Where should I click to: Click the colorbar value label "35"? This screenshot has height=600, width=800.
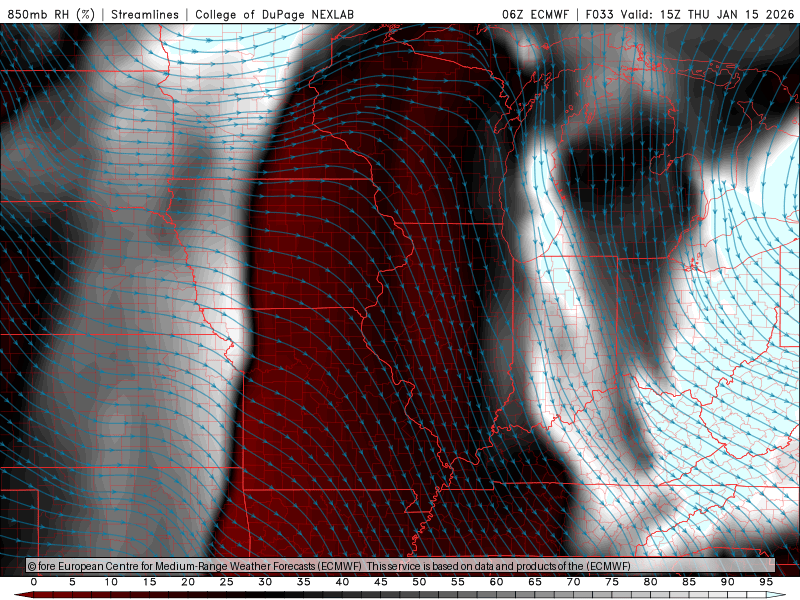pos(304,582)
